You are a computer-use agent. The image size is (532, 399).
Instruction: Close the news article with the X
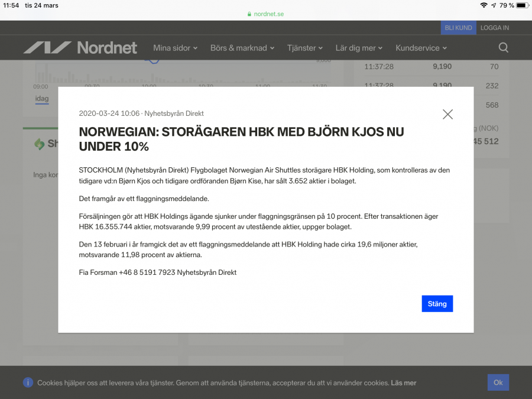coord(447,114)
